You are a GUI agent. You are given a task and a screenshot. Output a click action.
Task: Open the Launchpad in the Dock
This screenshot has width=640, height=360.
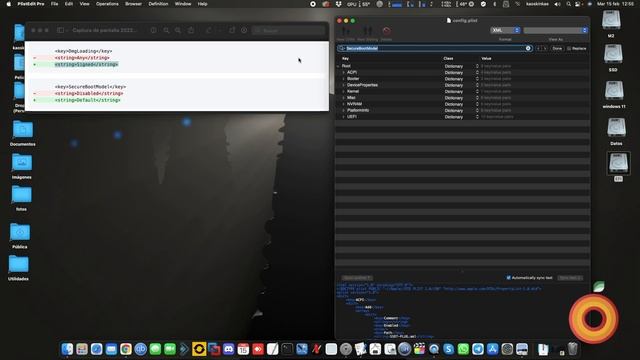coord(82,349)
